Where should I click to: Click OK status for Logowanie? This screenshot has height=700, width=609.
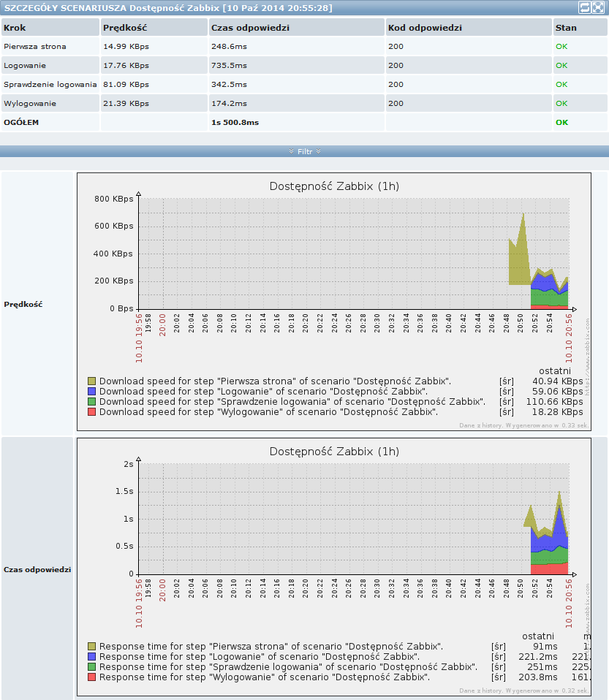(561, 65)
